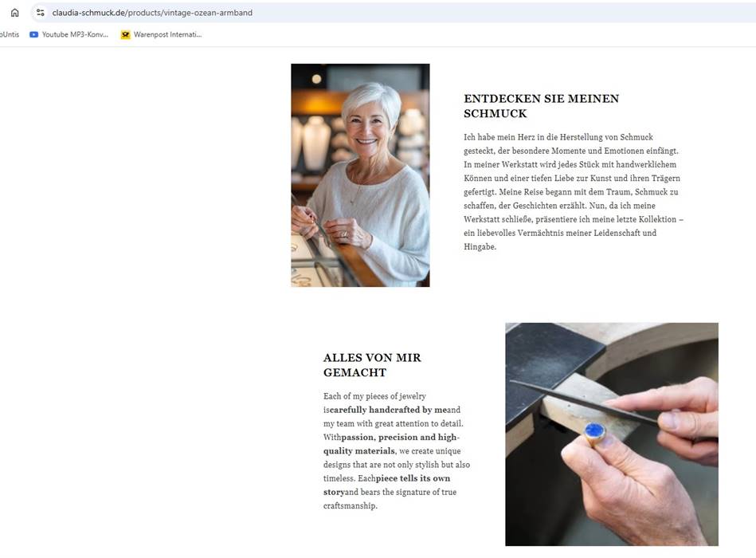This screenshot has width=756, height=558.
Task: Click the photo of hands filing a ring
Action: 611,434
